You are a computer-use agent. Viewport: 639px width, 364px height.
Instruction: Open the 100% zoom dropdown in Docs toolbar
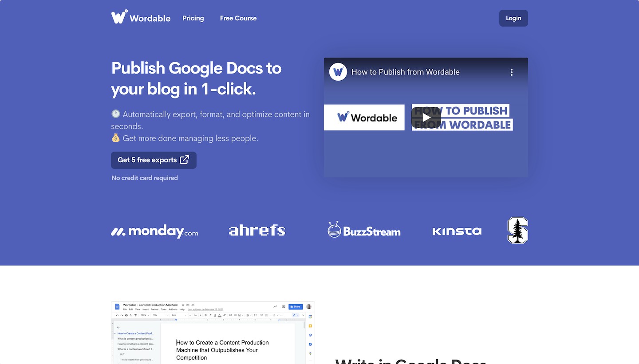[145, 315]
